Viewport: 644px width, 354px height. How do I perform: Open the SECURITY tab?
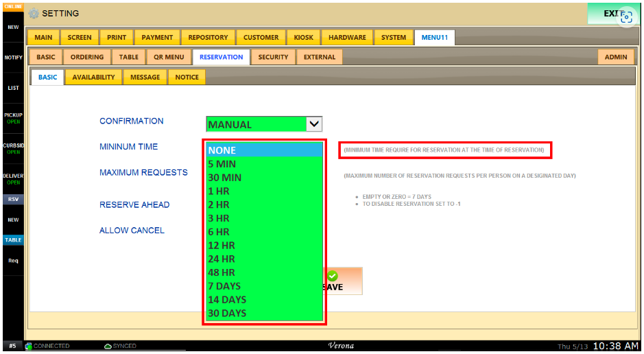point(273,58)
